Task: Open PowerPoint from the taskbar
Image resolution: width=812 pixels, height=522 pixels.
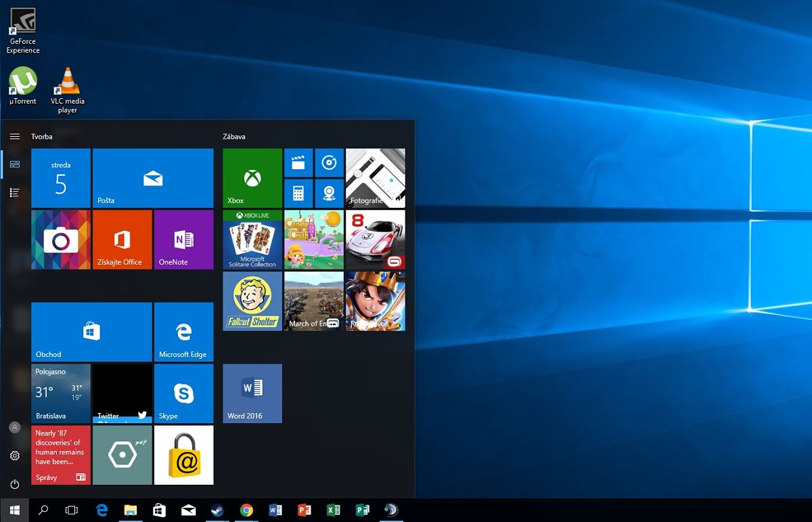Action: click(304, 510)
